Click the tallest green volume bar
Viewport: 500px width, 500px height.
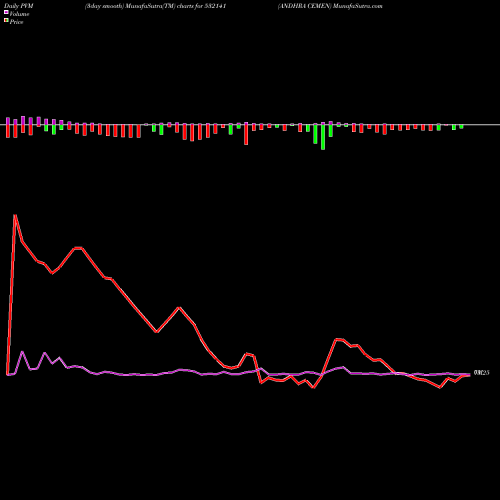323,136
